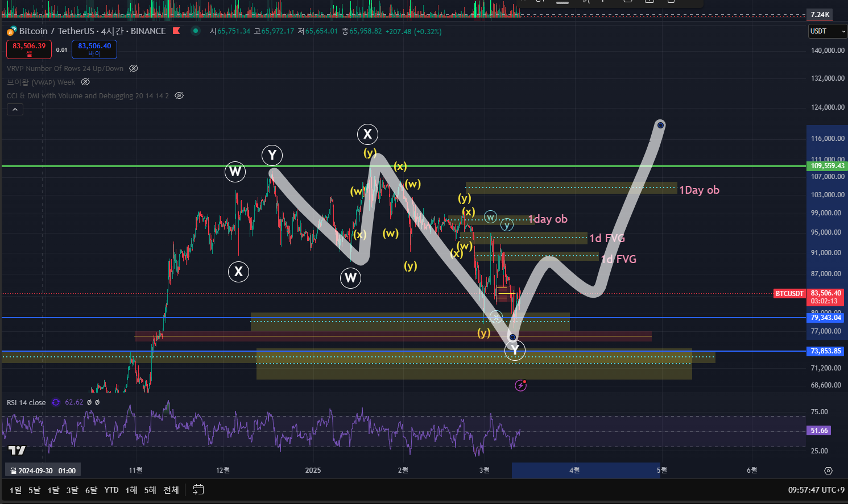Select the circled Y label at the chart low
848x504 pixels.
515,349
